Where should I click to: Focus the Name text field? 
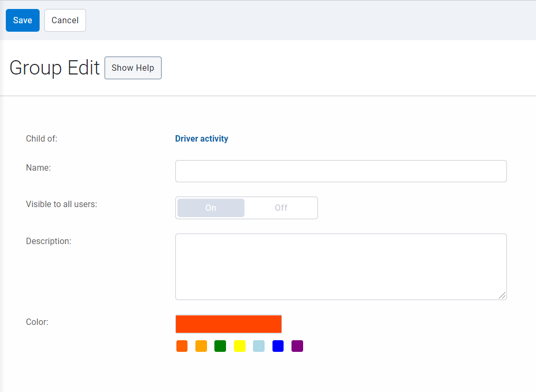coord(341,171)
